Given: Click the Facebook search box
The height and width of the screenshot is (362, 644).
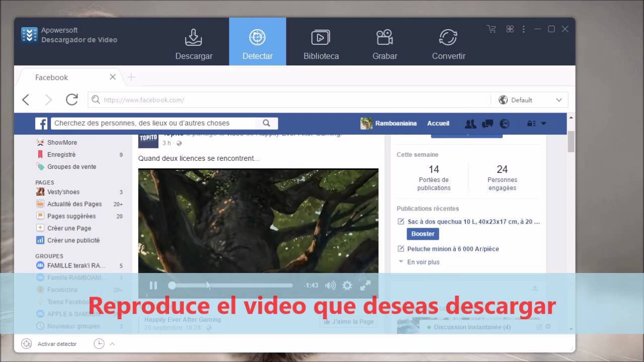Looking at the screenshot, I should point(153,123).
